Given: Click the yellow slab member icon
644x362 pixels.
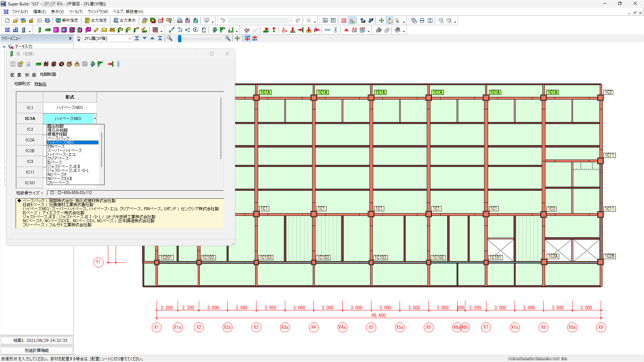Looking at the screenshot, I should tap(104, 30).
